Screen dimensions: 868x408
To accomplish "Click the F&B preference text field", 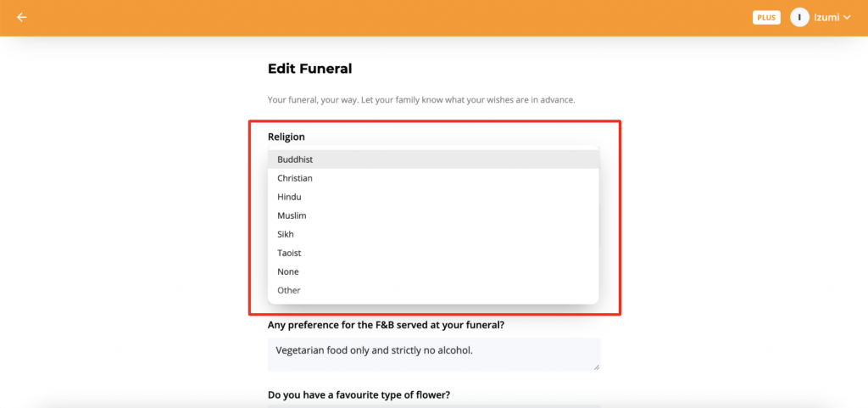I will 434,355.
